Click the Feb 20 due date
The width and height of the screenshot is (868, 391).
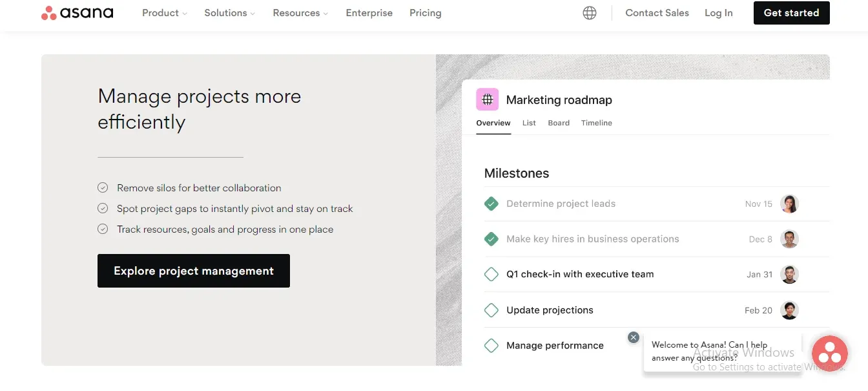[x=758, y=310]
